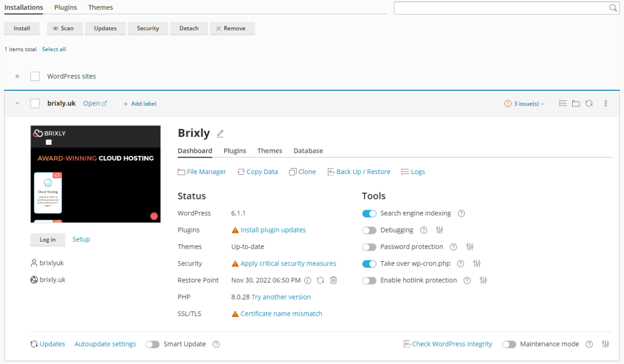Enable hotlink protection toggle

tap(369, 281)
